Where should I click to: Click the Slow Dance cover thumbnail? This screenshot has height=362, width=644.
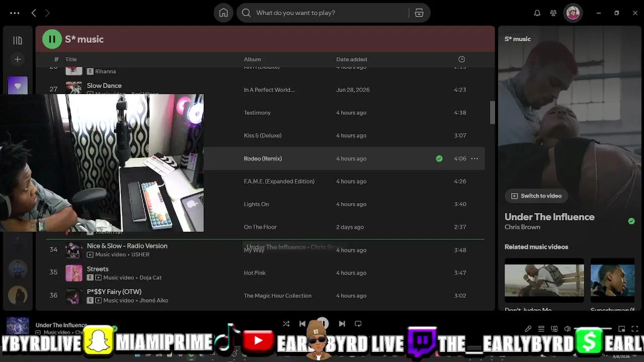click(74, 88)
